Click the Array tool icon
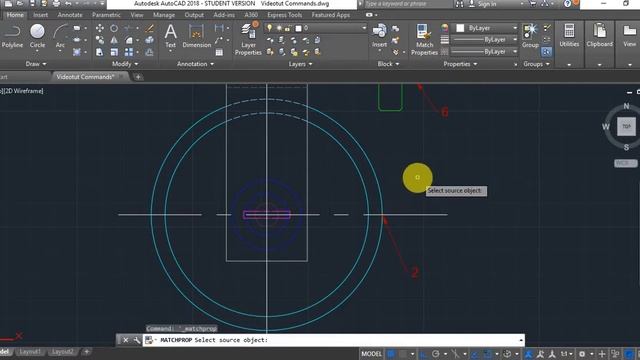Image resolution: width=640 pixels, height=360 pixels. click(129, 52)
